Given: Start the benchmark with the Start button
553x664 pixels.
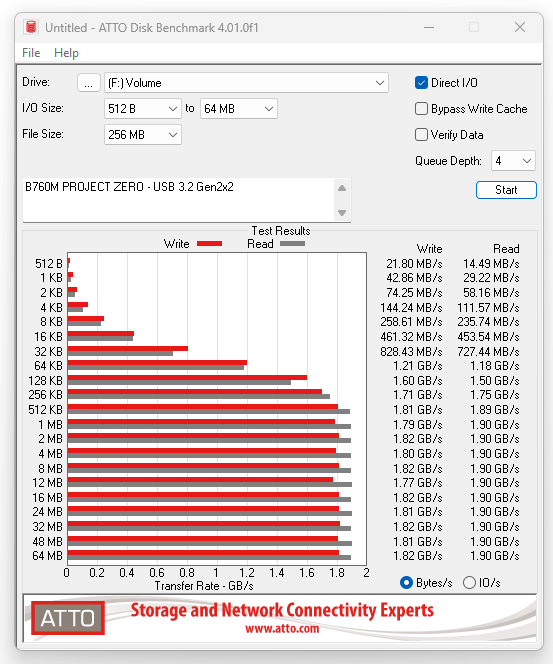Looking at the screenshot, I should coord(506,190).
